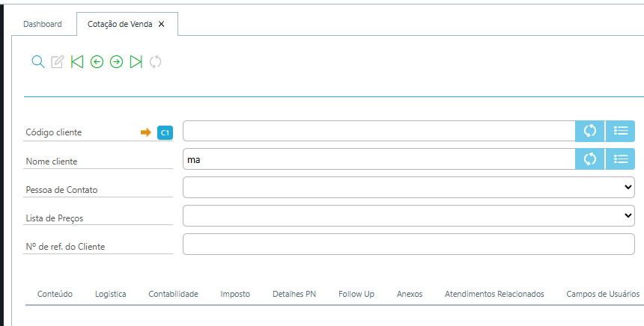
Task: Refresh the Código cliente field
Action: click(x=590, y=131)
